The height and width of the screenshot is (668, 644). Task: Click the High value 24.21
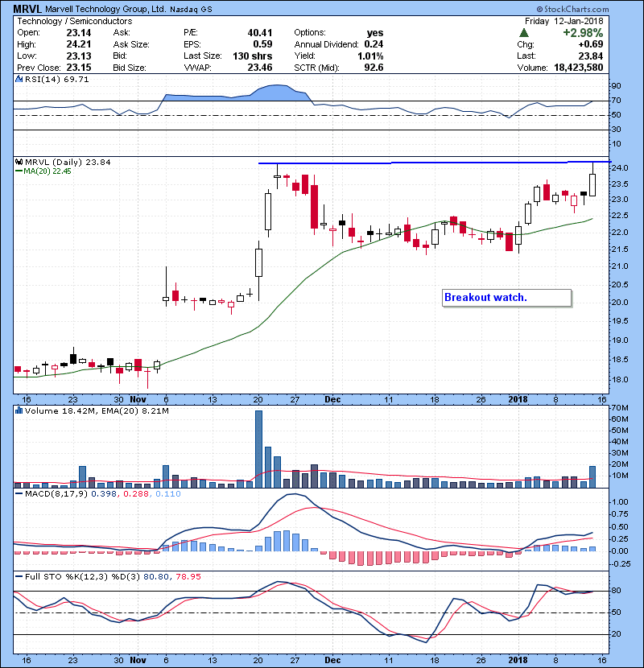(79, 44)
